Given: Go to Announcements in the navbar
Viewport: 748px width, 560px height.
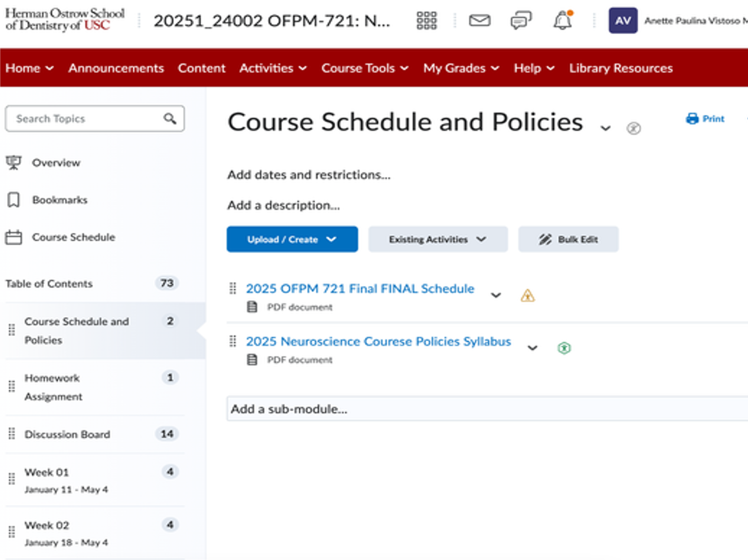Looking at the screenshot, I should click(116, 68).
